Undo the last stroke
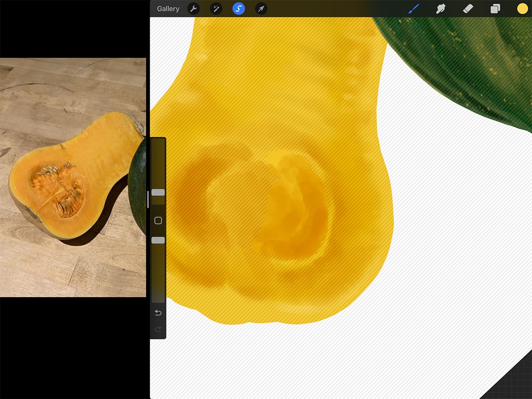The height and width of the screenshot is (399, 532). (x=157, y=313)
